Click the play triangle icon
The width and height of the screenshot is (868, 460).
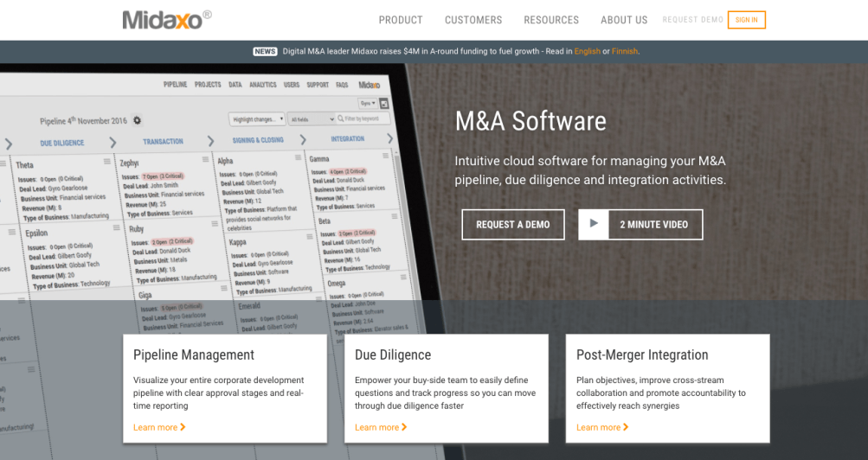click(x=594, y=223)
